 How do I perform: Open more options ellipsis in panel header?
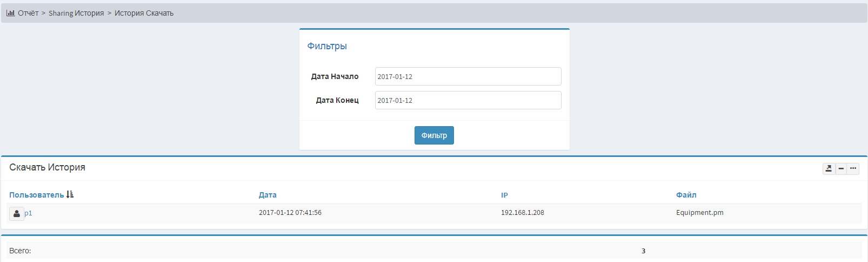click(853, 168)
